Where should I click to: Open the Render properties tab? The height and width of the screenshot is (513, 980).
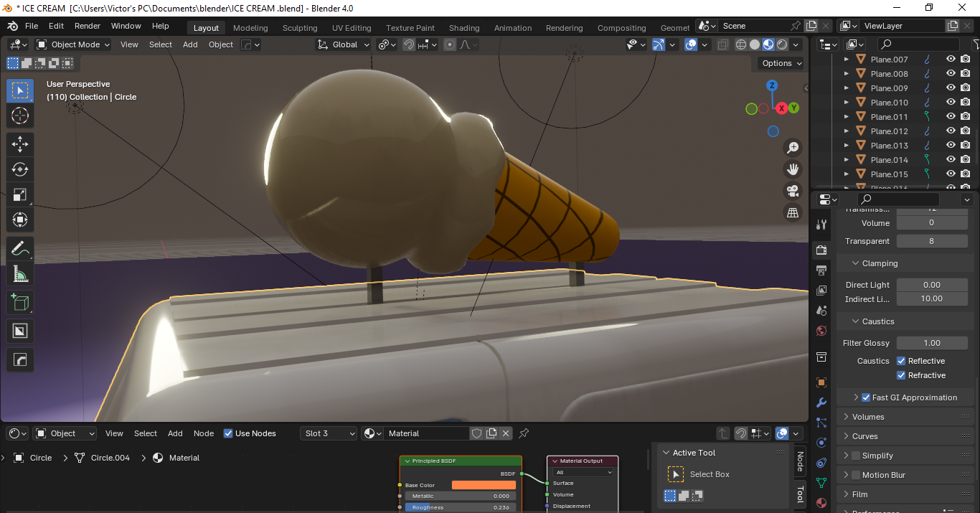822,250
